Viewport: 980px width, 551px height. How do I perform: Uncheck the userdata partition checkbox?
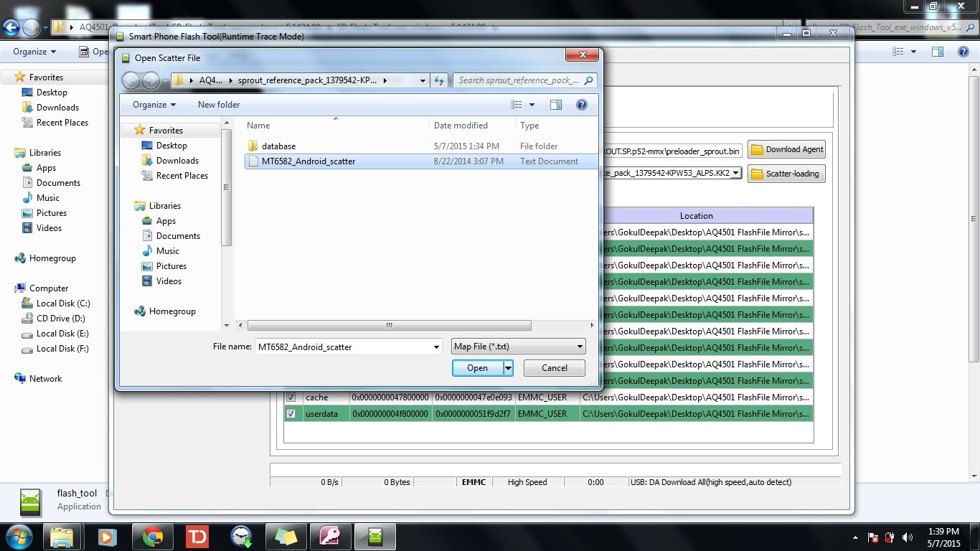[x=291, y=414]
